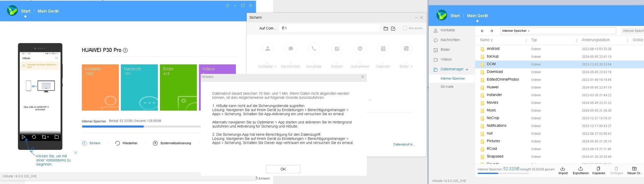Select the DCIM folder row
Image resolution: width=644 pixels, height=184 pixels.
tap(559, 64)
